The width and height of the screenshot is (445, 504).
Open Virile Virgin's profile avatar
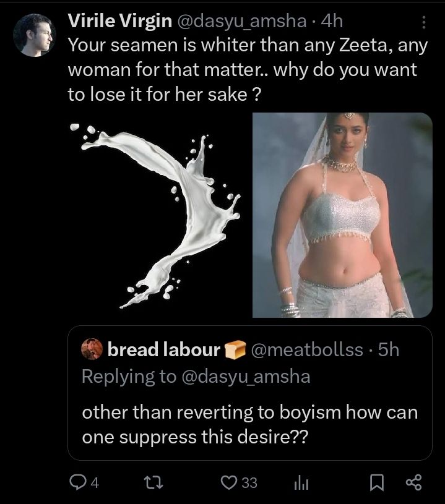coord(35,34)
